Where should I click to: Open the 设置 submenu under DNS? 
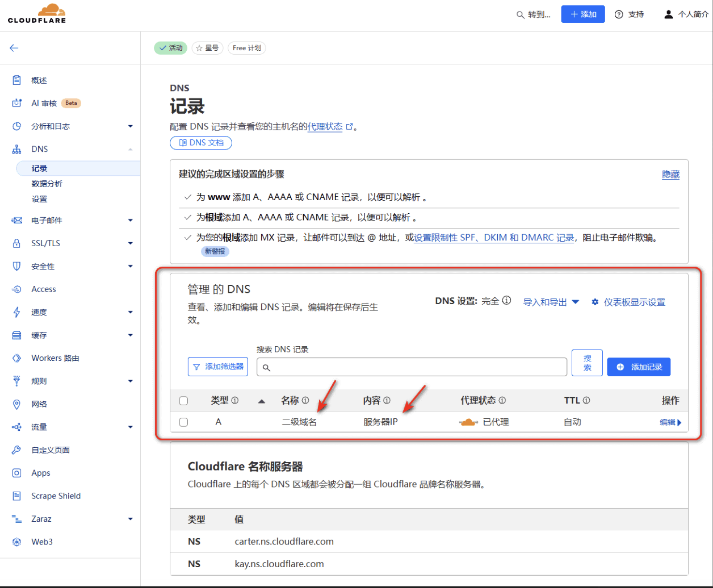click(x=39, y=199)
